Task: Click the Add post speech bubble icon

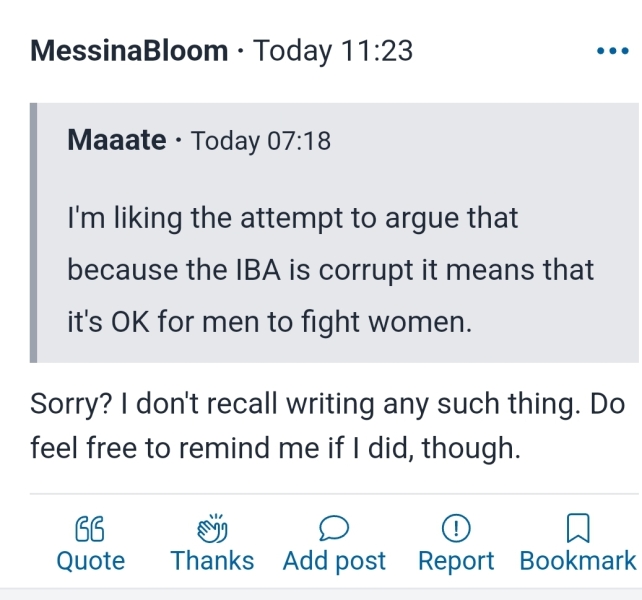Action: click(334, 527)
